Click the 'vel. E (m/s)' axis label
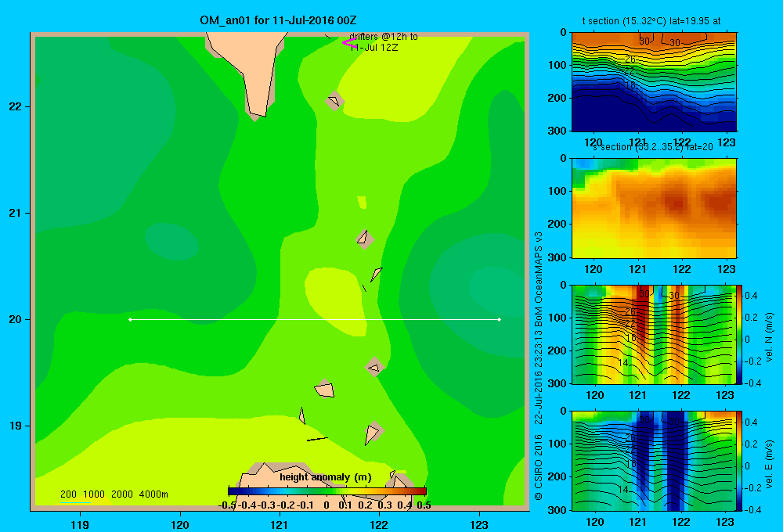 click(x=769, y=464)
